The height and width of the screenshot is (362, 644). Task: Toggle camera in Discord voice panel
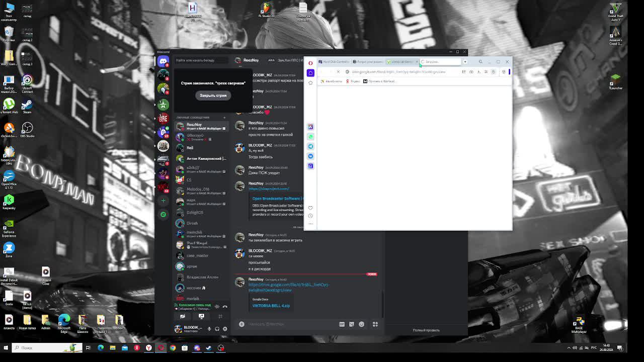[x=183, y=316]
